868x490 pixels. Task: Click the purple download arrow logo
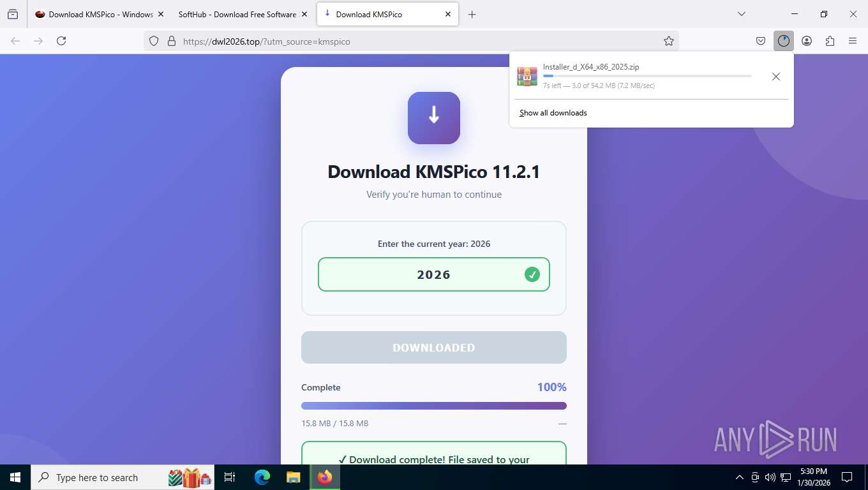(x=434, y=118)
